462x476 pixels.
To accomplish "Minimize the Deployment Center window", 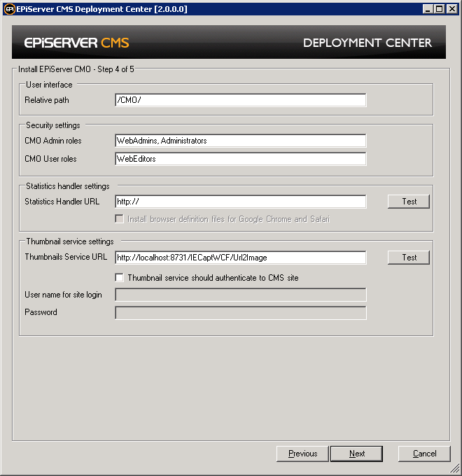I will pyautogui.click(x=428, y=9).
